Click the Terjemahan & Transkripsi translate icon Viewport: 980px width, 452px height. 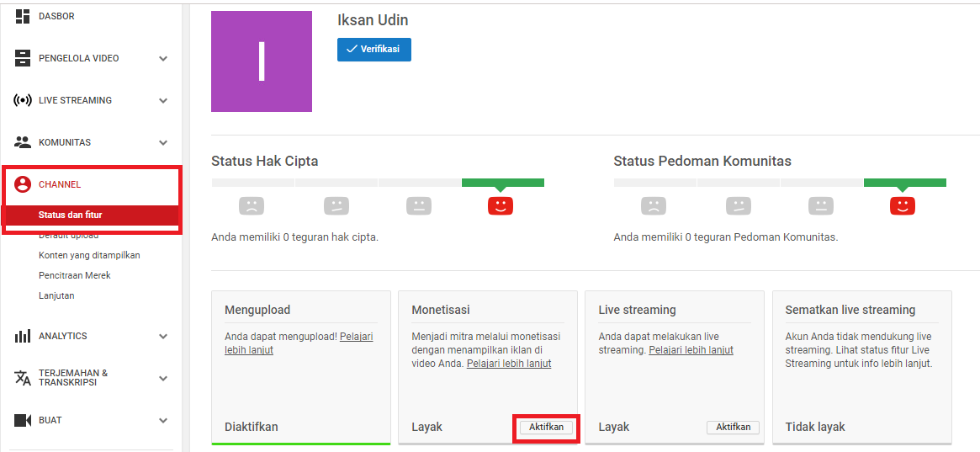click(x=23, y=378)
